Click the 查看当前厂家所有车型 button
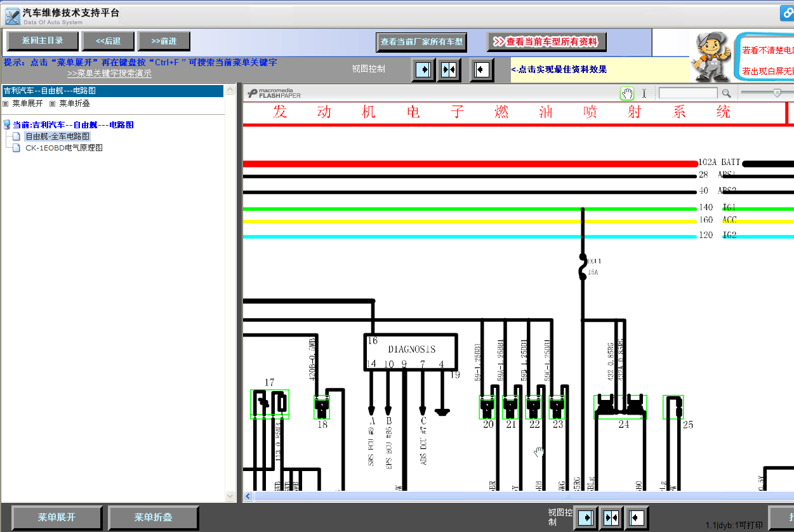 tap(421, 42)
